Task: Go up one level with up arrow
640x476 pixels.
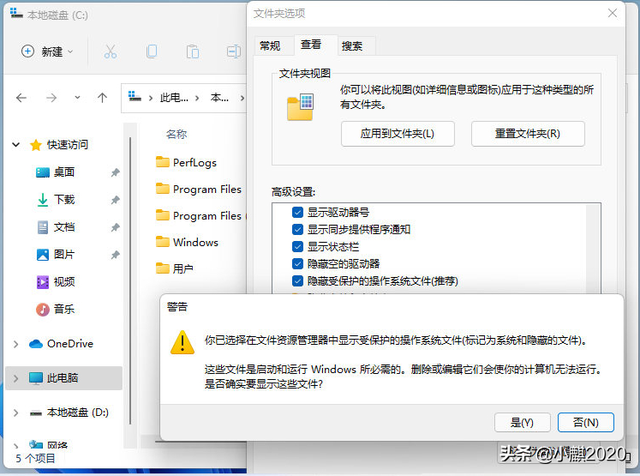Action: click(102, 98)
